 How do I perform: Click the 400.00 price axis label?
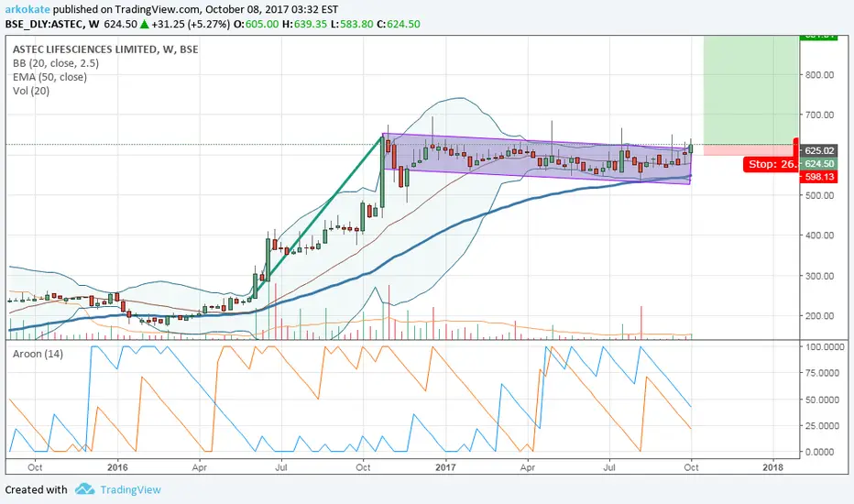pyautogui.click(x=820, y=236)
